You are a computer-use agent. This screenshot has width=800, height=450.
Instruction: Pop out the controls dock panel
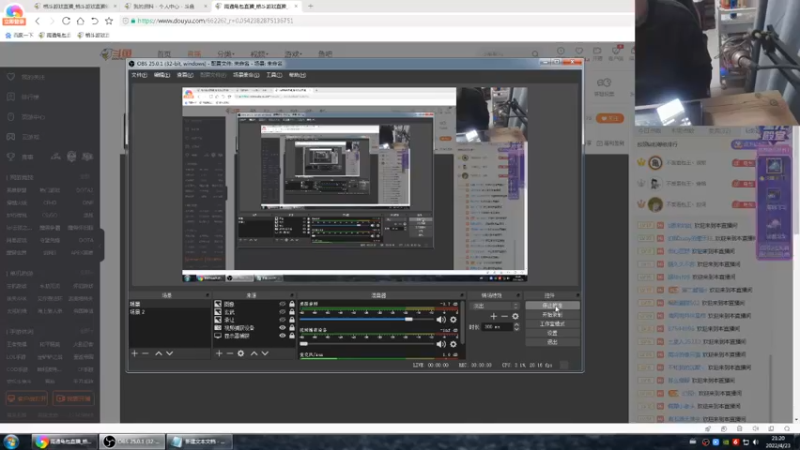[x=577, y=295]
